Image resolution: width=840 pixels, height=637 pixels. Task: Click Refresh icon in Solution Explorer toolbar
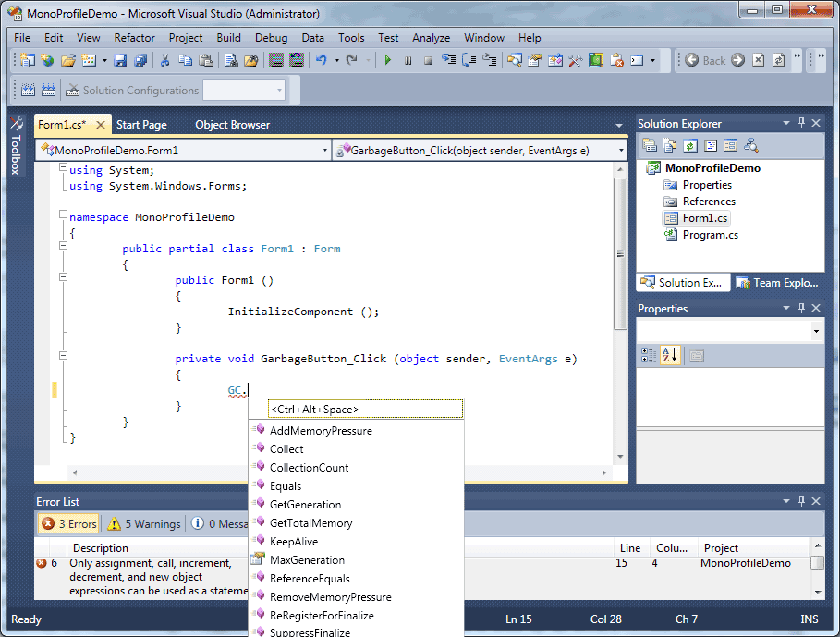click(x=690, y=145)
